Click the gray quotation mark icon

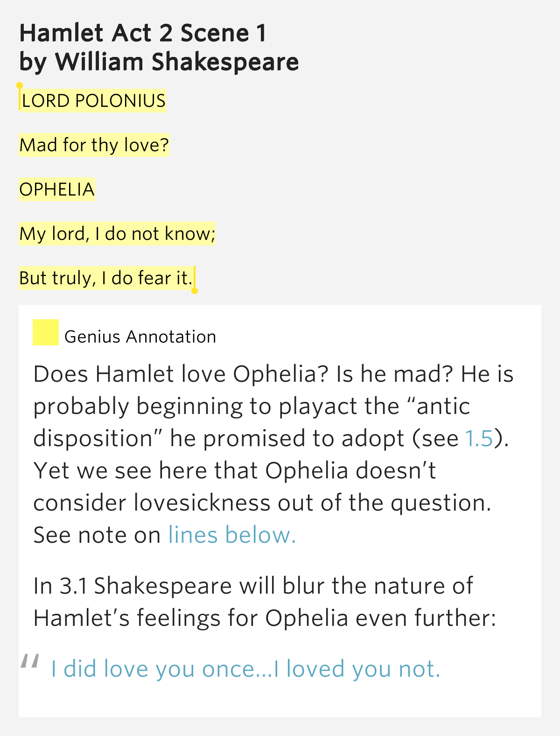[x=30, y=662]
